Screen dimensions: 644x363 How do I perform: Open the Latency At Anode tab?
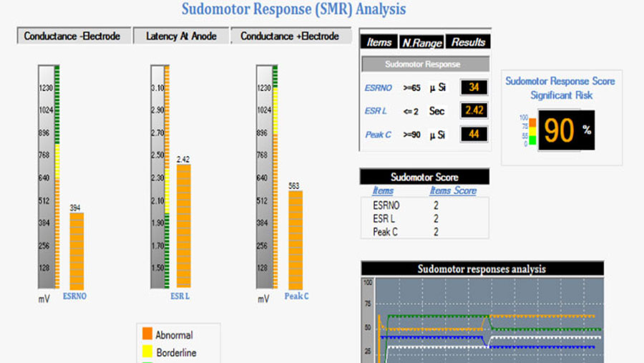pyautogui.click(x=181, y=37)
